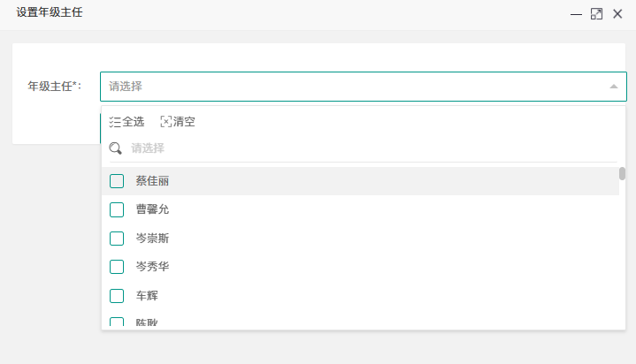Enable the 岑崇斯 checkbox

pyautogui.click(x=117, y=238)
